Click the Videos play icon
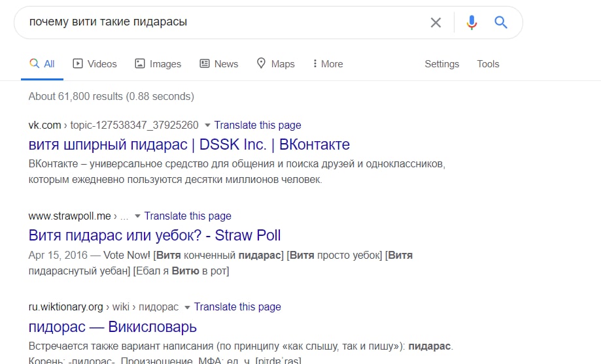The height and width of the screenshot is (364, 601). pos(78,63)
